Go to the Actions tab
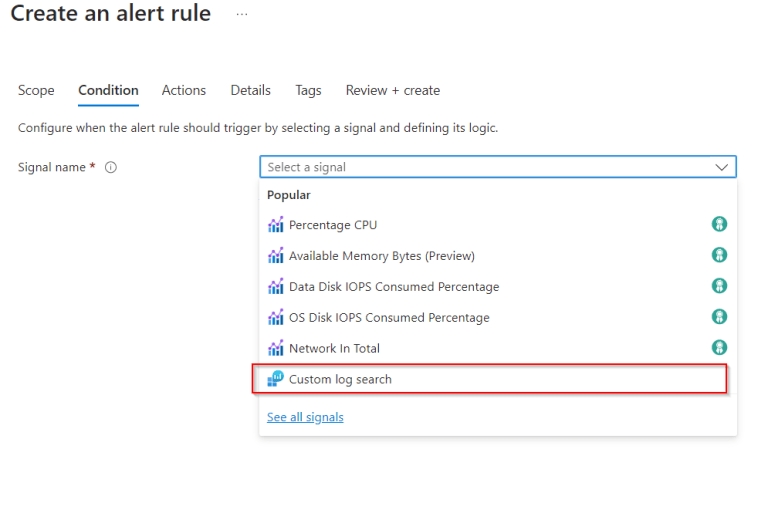Image resolution: width=768 pixels, height=520 pixels. tap(184, 91)
